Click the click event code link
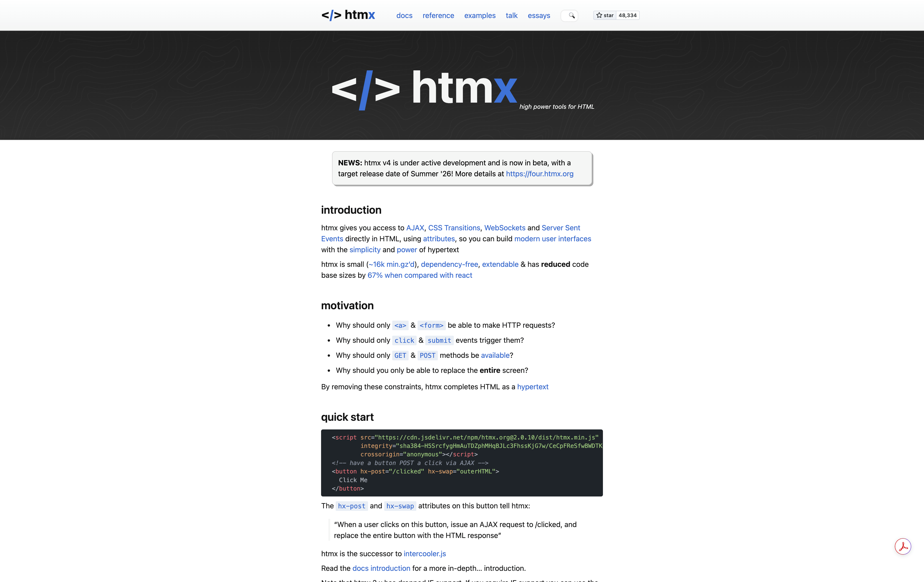Image resolution: width=924 pixels, height=582 pixels. click(x=404, y=340)
